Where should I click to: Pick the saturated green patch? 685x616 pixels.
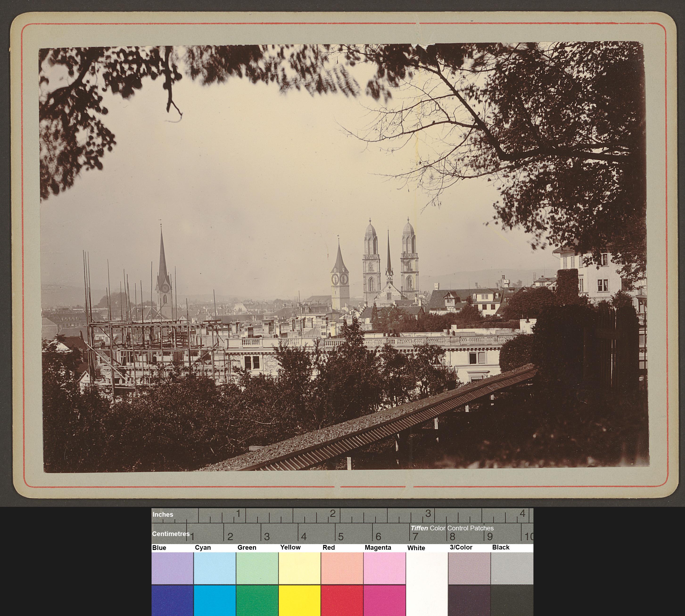[257, 601]
